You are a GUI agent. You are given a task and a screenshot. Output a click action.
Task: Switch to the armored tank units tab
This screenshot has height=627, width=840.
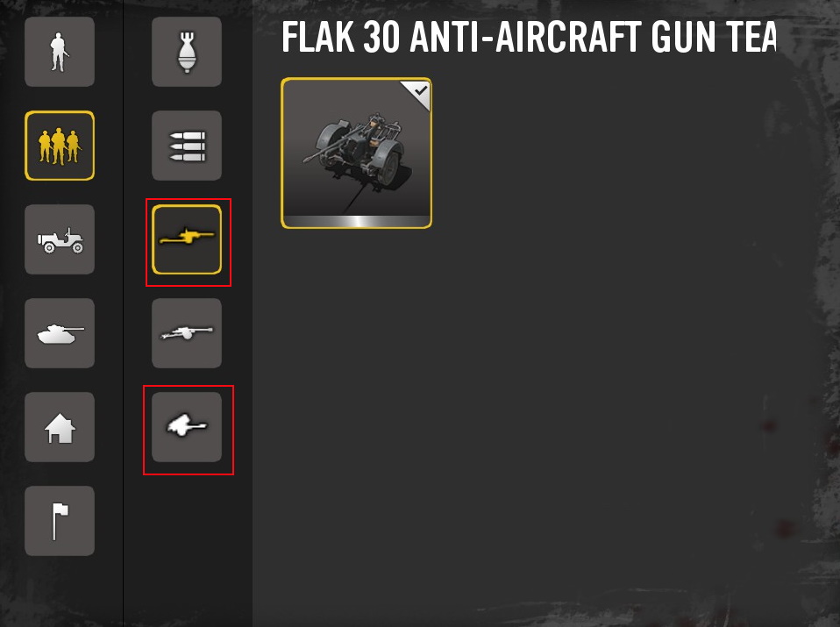(60, 333)
